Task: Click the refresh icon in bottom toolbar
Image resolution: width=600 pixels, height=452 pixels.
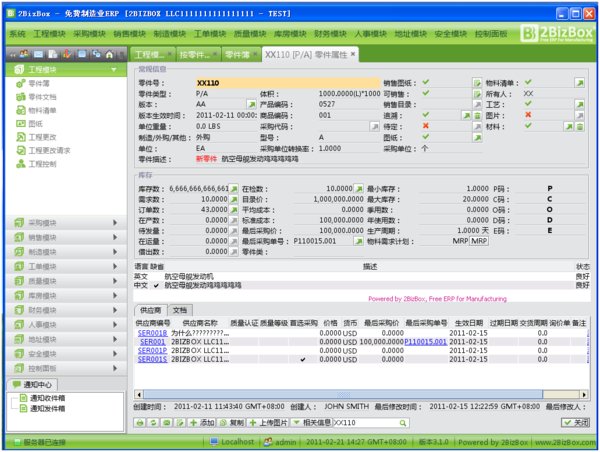Action: tap(153, 423)
